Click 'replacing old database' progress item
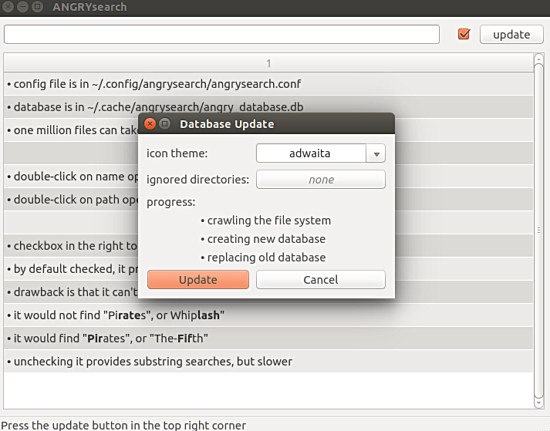The width and height of the screenshot is (550, 431). pos(263,258)
